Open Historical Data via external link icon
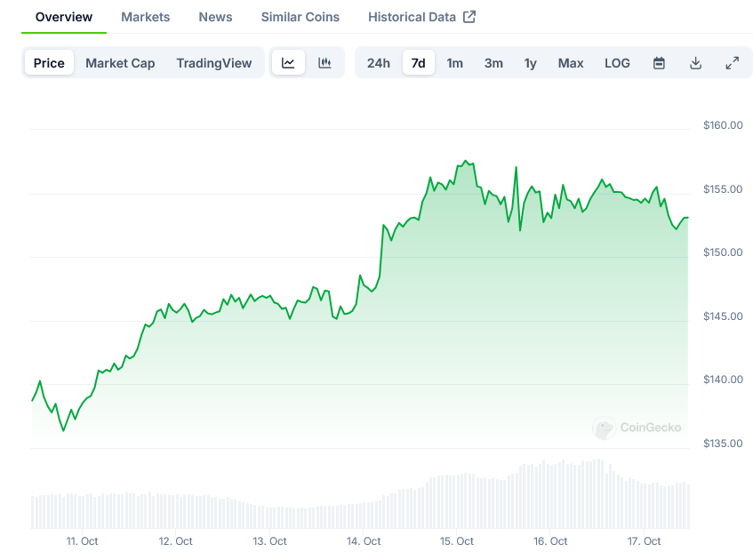Viewport: 753px width, 560px height. point(471,16)
